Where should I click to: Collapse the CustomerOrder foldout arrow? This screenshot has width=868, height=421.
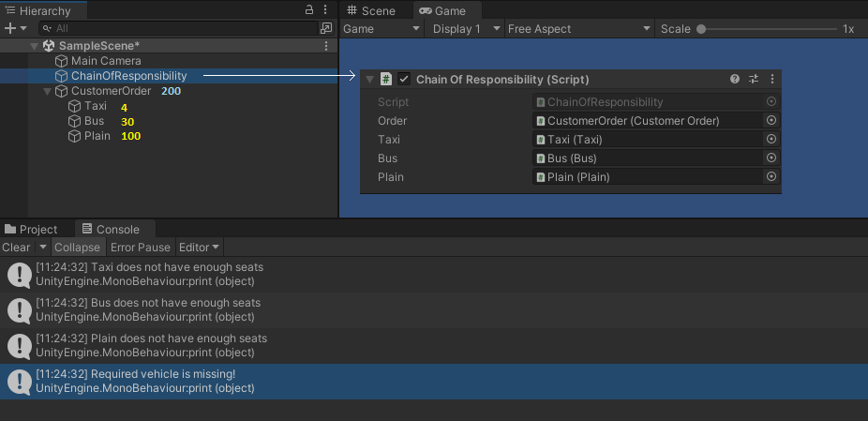click(x=48, y=91)
